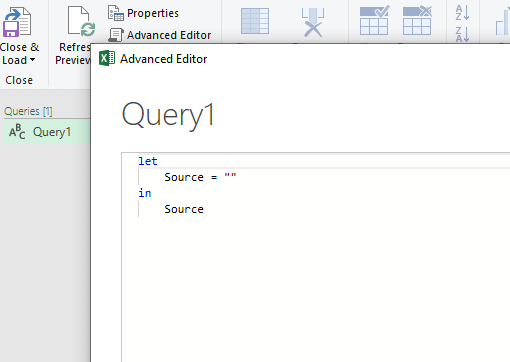Screen dimensions: 510x362
Task: Click the empty string "" in the Source line
Action: tap(230, 176)
